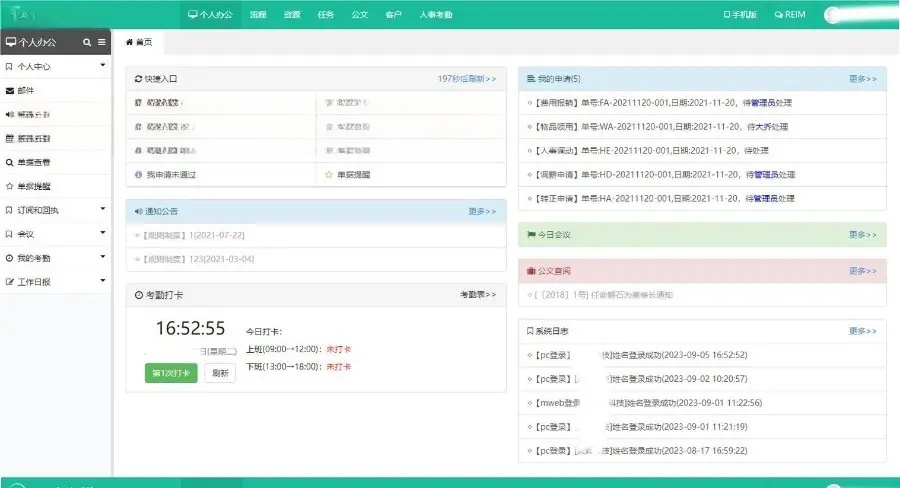Viewport: 900px width, 488px height.
Task: Open the 考勤表>> link
Action: point(477,295)
